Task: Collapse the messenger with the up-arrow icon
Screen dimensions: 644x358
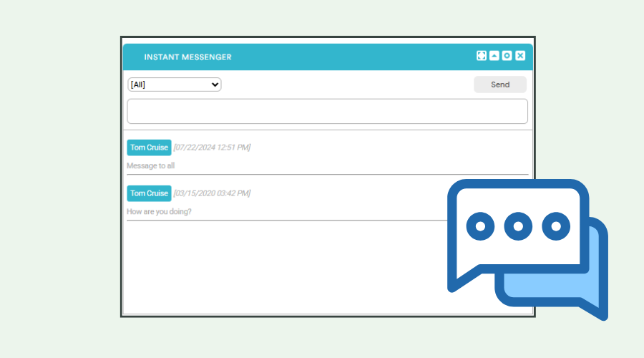Action: click(x=494, y=55)
